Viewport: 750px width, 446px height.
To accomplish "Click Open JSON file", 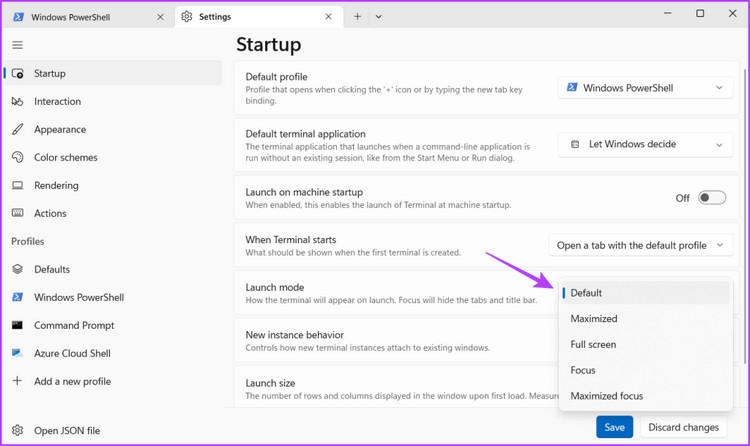I will coord(113,430).
